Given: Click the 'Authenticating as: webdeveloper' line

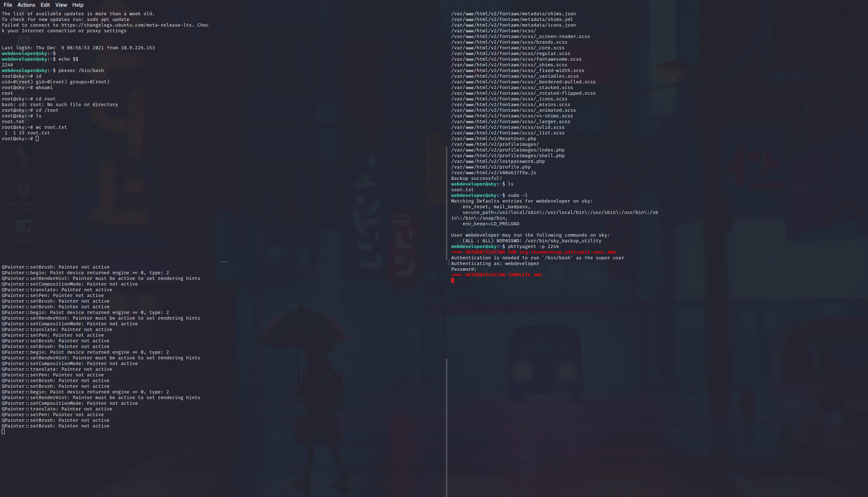Looking at the screenshot, I should (495, 264).
